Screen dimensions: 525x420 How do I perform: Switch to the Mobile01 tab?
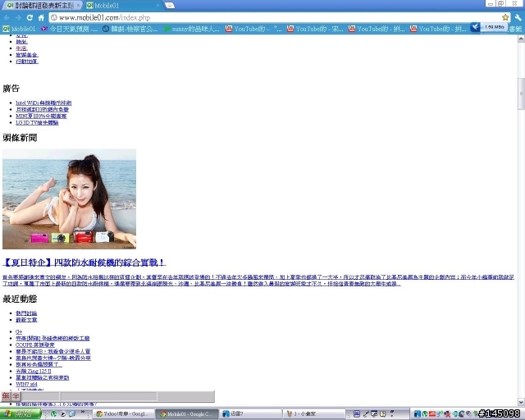pyautogui.click(x=121, y=6)
